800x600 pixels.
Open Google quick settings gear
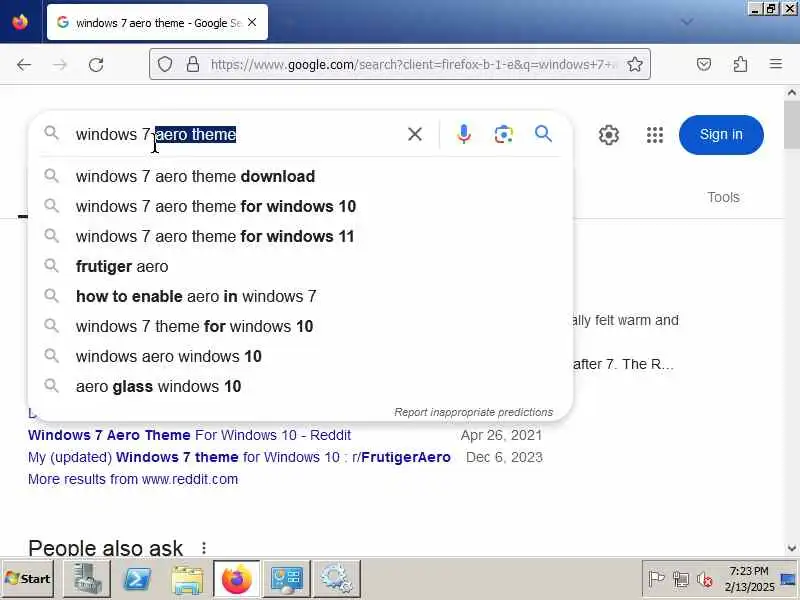[x=609, y=135]
